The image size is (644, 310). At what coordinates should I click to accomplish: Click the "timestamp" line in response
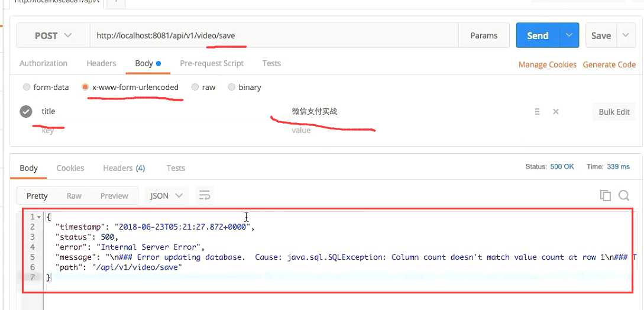tap(155, 227)
